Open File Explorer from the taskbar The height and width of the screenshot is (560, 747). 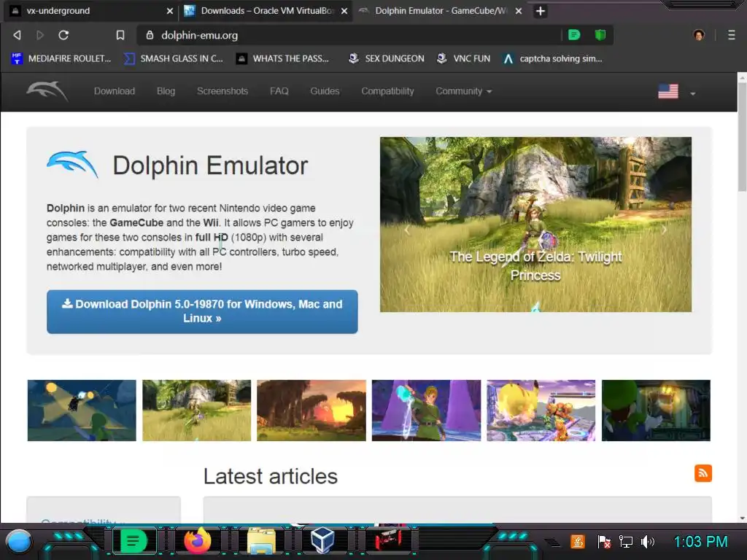(x=261, y=542)
